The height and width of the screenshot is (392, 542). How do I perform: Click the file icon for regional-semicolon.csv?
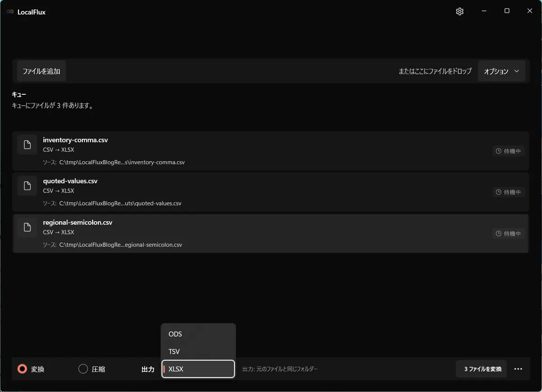tap(27, 227)
